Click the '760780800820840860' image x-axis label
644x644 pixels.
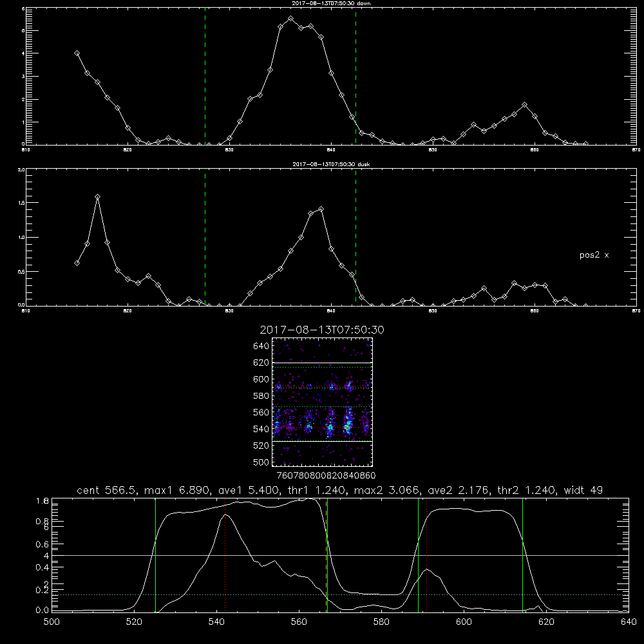[326, 475]
